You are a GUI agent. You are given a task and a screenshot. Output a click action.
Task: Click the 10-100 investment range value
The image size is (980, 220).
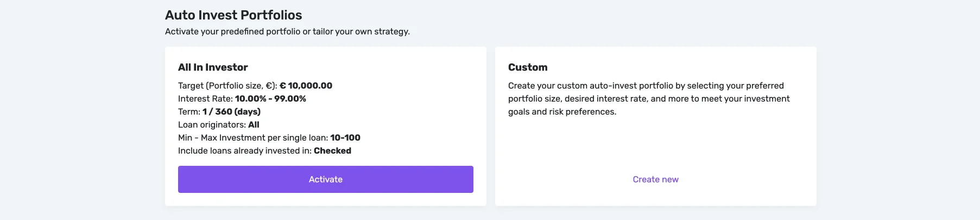(345, 138)
